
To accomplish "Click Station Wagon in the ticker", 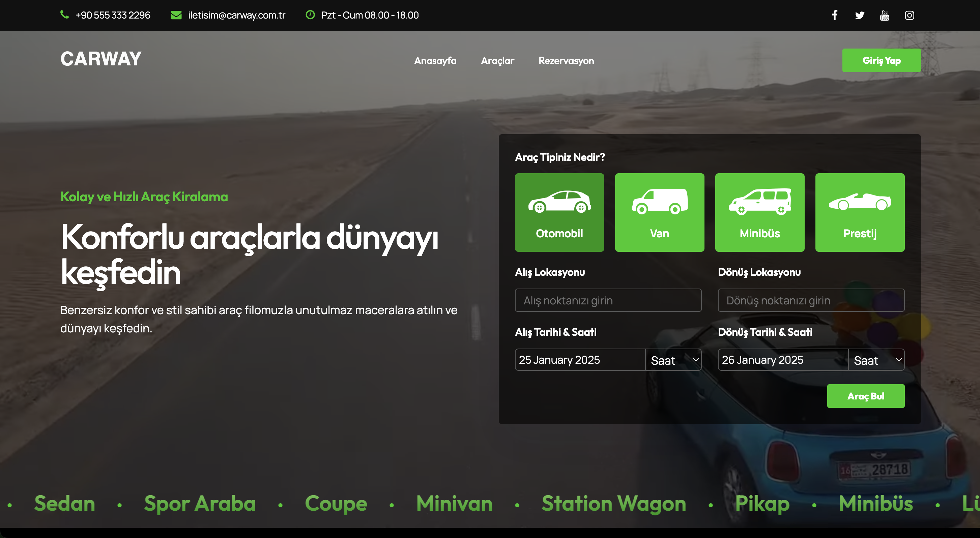I will pyautogui.click(x=614, y=504).
